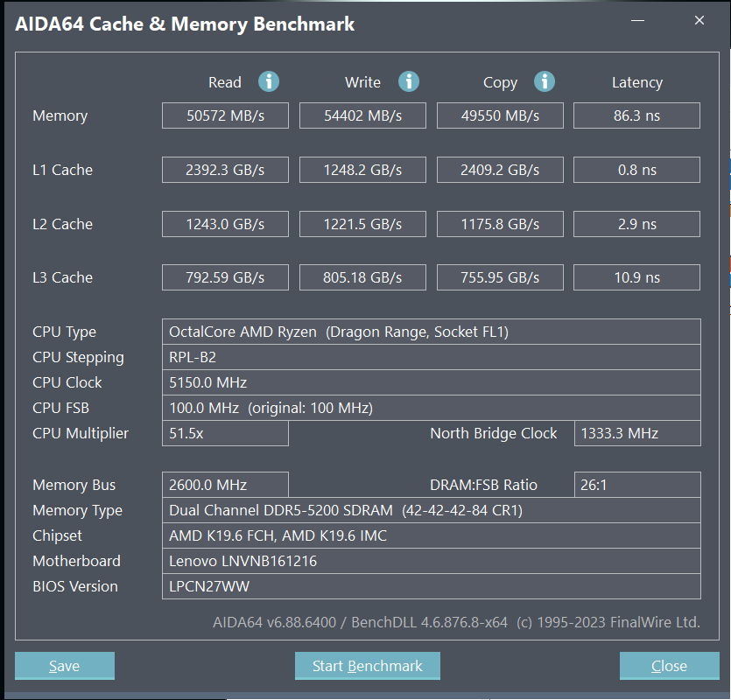Viewport: 731px width, 700px height.
Task: Click the Chipset AMD K19.6 FCH field
Action: pyautogui.click(x=432, y=535)
